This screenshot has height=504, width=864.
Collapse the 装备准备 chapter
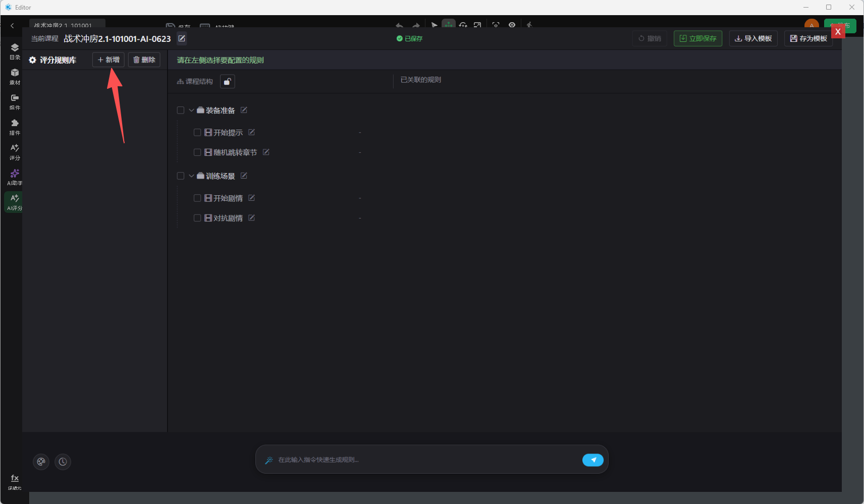(191, 110)
